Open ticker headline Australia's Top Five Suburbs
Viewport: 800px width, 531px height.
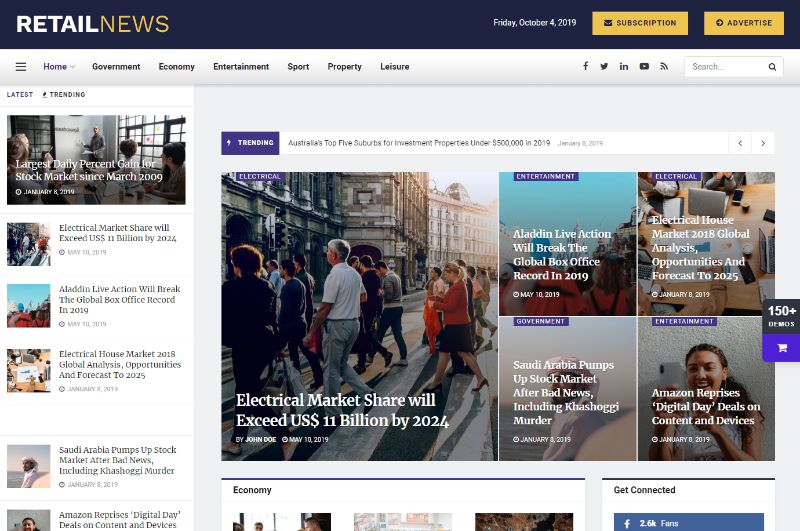(x=419, y=143)
